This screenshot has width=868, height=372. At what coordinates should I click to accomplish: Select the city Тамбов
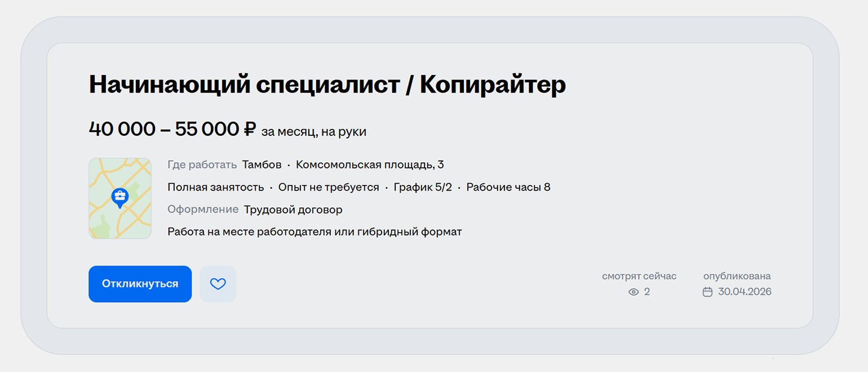(262, 165)
